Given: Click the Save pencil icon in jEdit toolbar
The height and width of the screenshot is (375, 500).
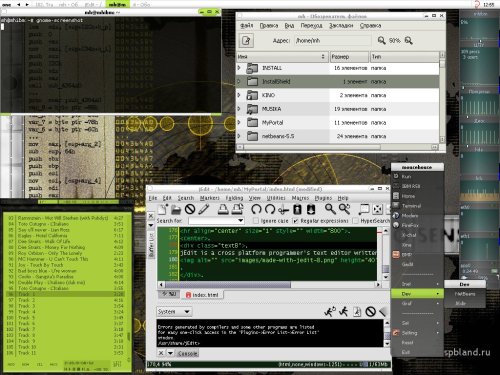Looking at the screenshot, I should click(204, 209).
